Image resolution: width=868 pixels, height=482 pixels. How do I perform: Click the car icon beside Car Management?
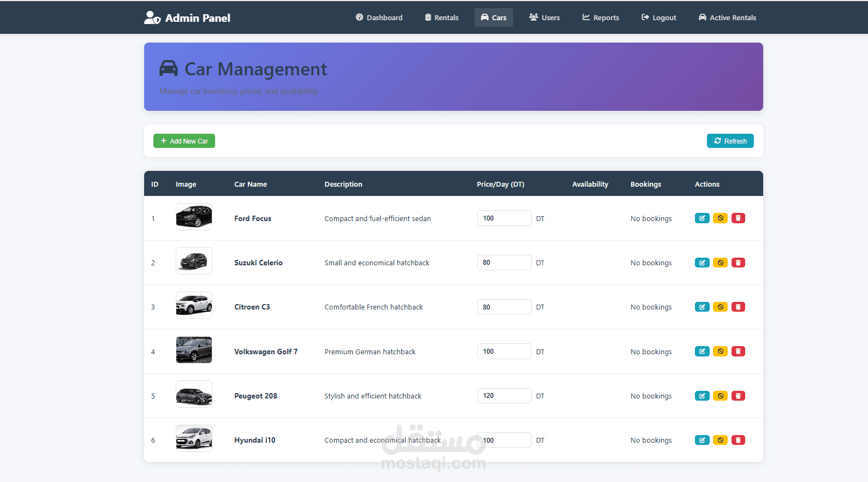tap(169, 68)
